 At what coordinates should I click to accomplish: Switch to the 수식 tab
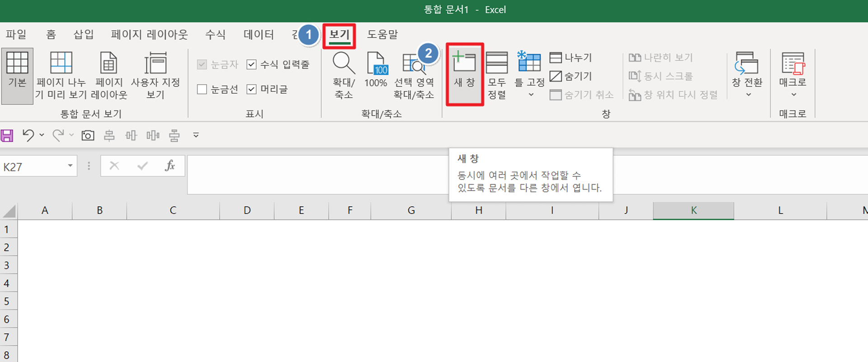[215, 34]
